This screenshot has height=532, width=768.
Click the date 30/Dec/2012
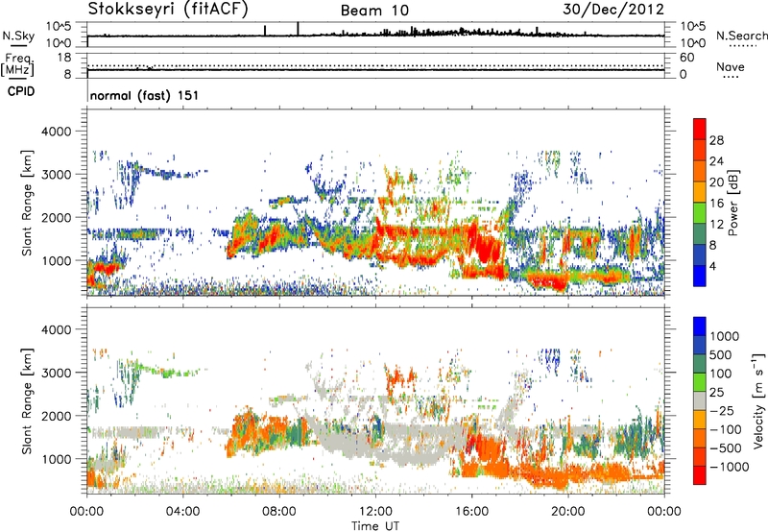click(613, 9)
